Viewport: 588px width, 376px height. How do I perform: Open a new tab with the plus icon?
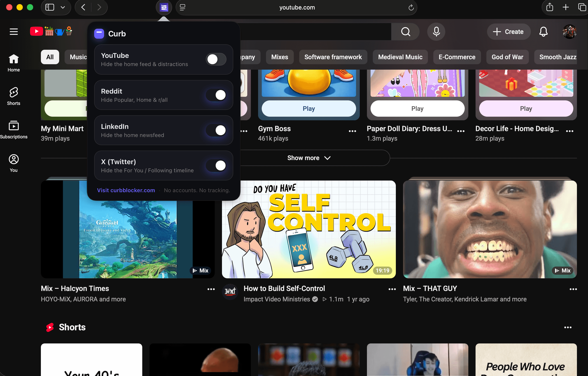coord(566,7)
